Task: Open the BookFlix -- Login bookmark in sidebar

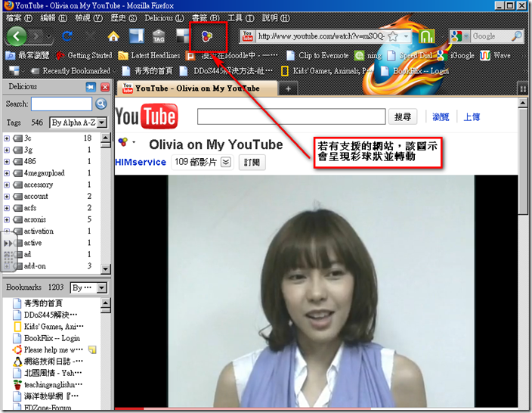Action: tap(47, 338)
